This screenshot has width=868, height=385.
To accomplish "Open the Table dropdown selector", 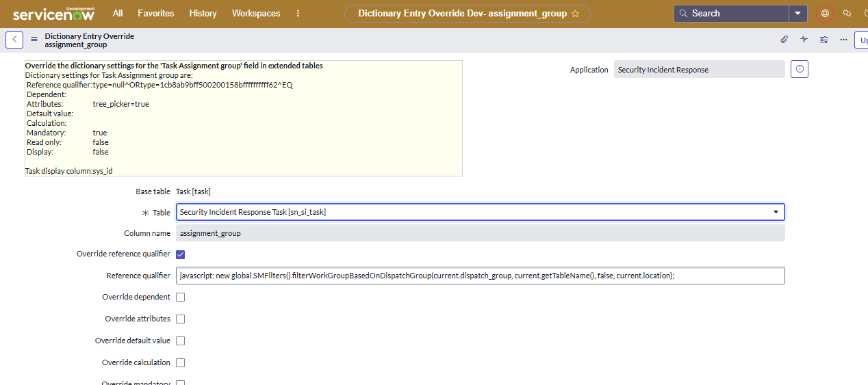I will click(480, 212).
